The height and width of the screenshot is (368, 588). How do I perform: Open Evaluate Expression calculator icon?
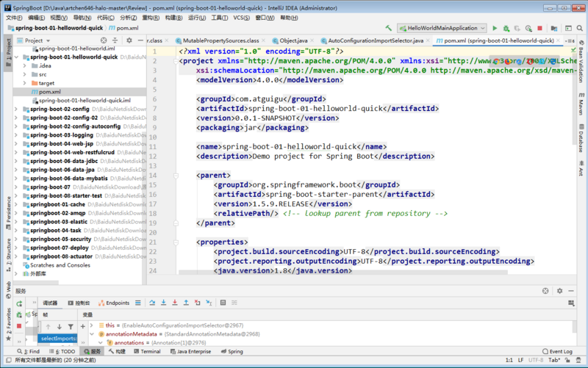coord(223,303)
